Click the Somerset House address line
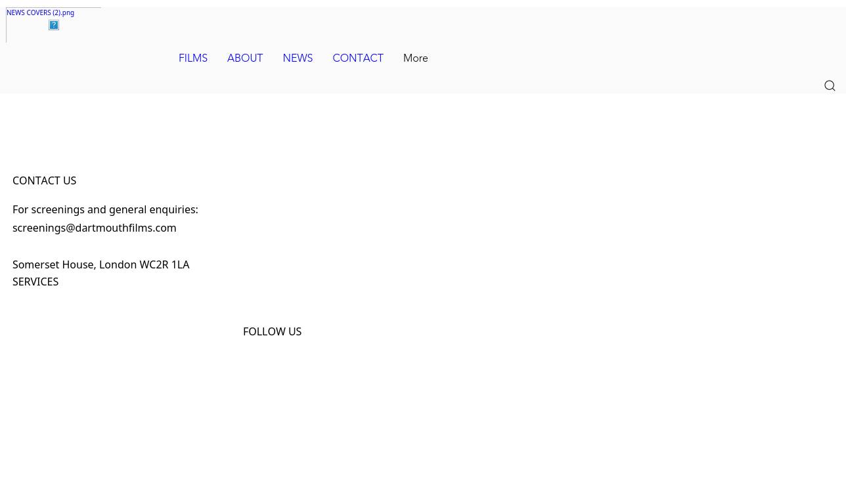 coord(100,264)
